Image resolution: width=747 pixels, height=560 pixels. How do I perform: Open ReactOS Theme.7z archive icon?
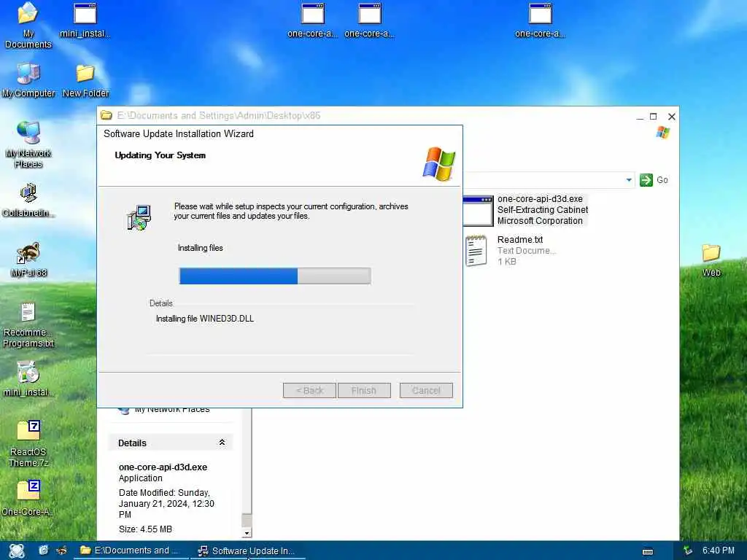pos(28,444)
